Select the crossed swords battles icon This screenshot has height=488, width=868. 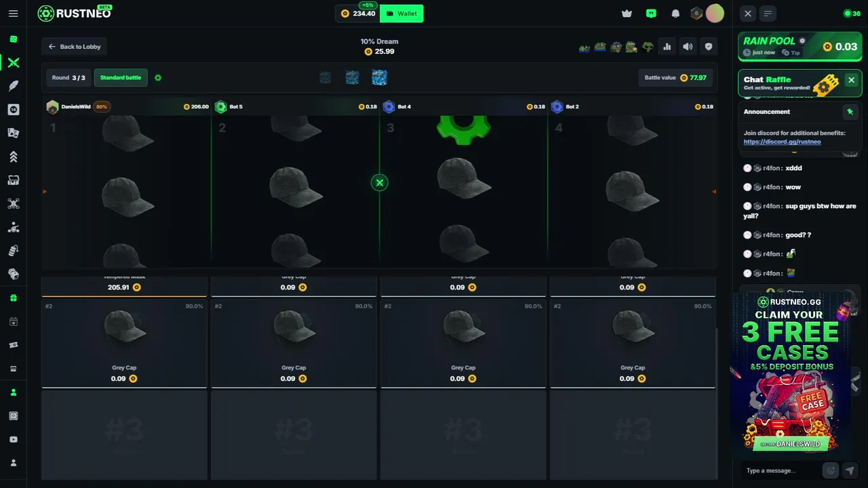pyautogui.click(x=14, y=63)
